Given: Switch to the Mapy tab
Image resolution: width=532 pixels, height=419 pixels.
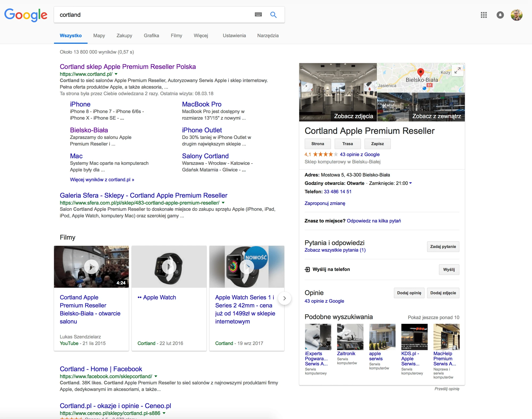Looking at the screenshot, I should click(x=99, y=36).
